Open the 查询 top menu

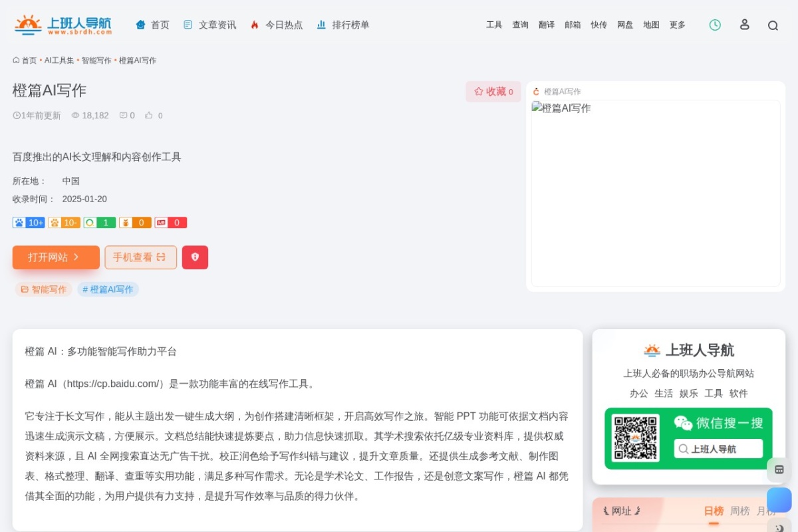pyautogui.click(x=520, y=25)
